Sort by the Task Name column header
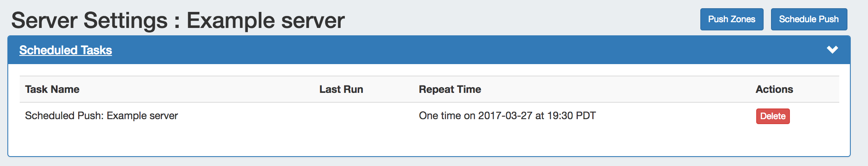The image size is (868, 166). (x=52, y=89)
